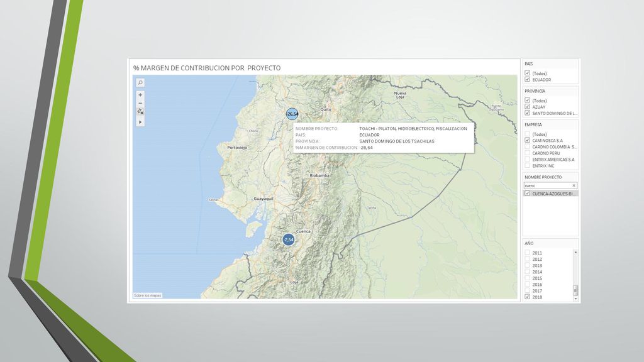Check the year 2017 filter

point(528,290)
